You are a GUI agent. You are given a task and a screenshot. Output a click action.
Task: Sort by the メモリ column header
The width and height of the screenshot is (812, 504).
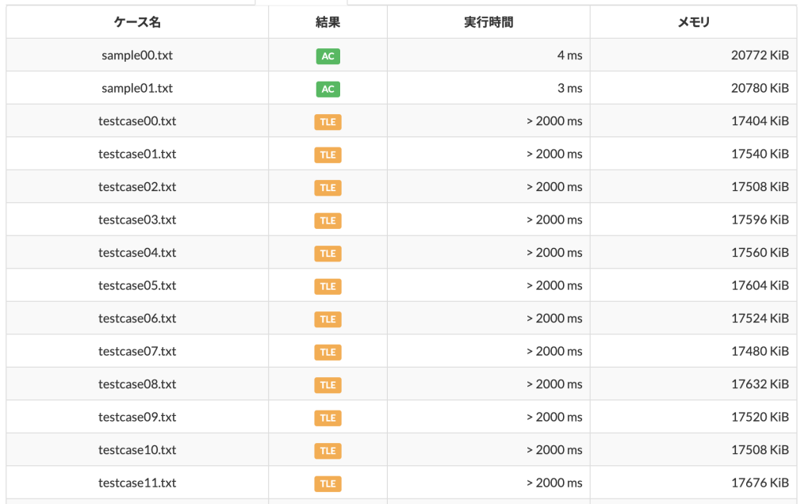(x=692, y=22)
